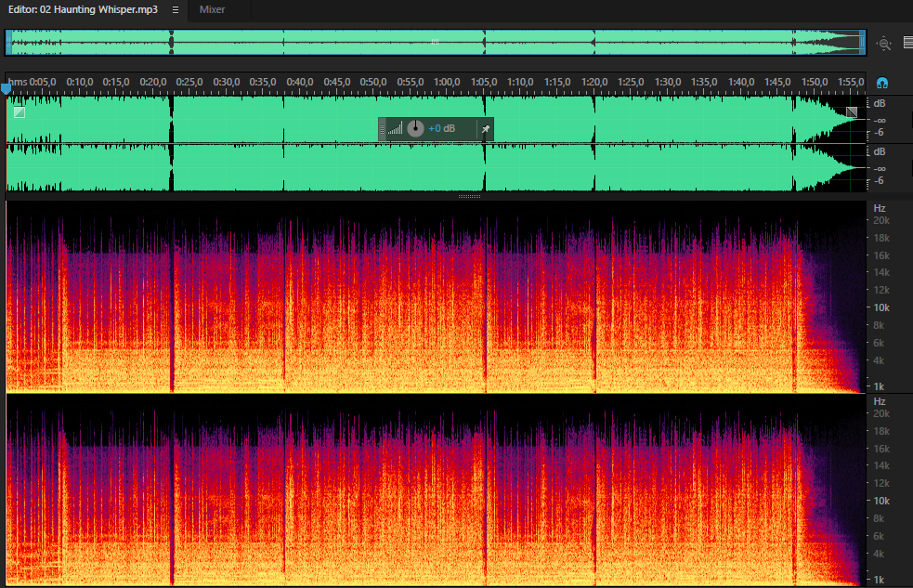Click the HUD grip handle on its left edge
The image size is (913, 588).
tap(382, 129)
